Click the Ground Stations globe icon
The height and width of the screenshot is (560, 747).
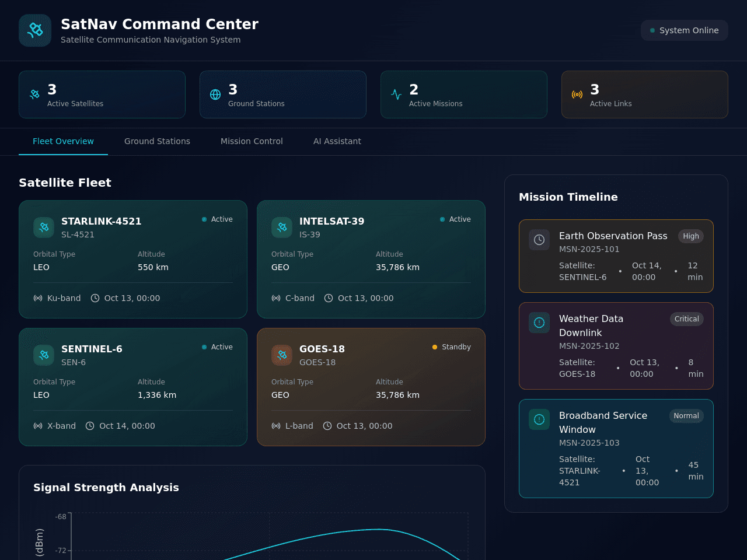tap(215, 94)
